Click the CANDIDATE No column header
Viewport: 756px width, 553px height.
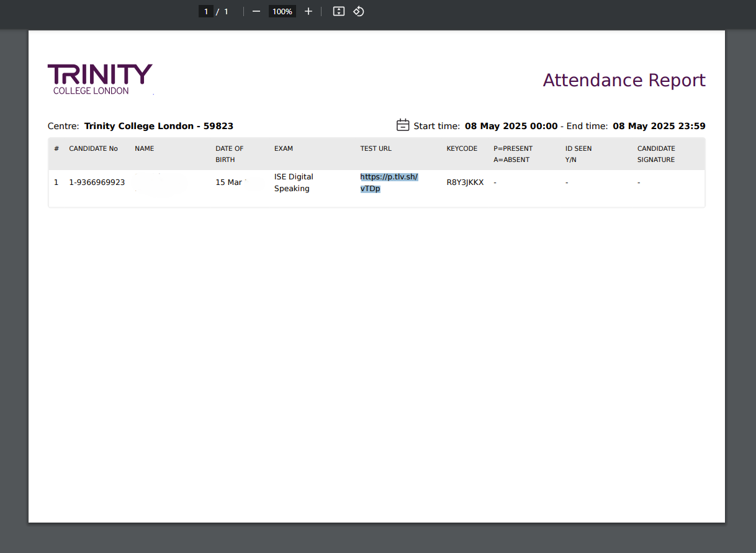click(x=93, y=149)
